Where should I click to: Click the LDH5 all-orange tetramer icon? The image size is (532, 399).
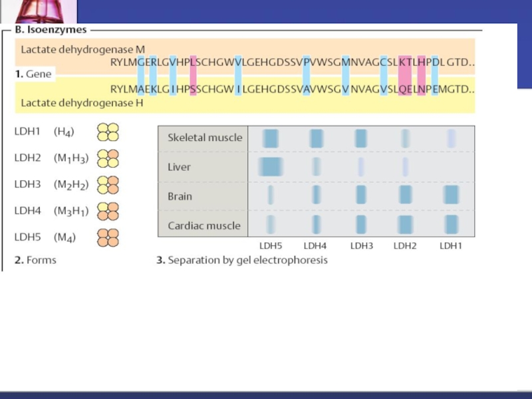coord(108,237)
